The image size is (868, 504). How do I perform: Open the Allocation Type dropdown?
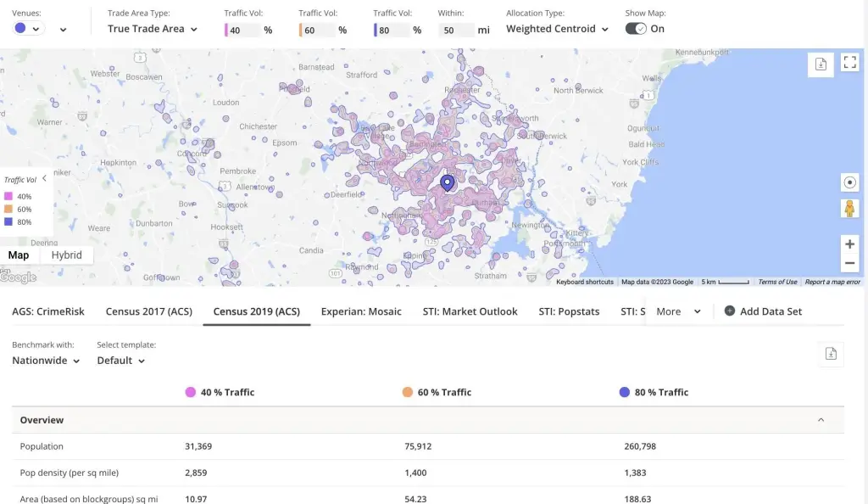click(557, 29)
